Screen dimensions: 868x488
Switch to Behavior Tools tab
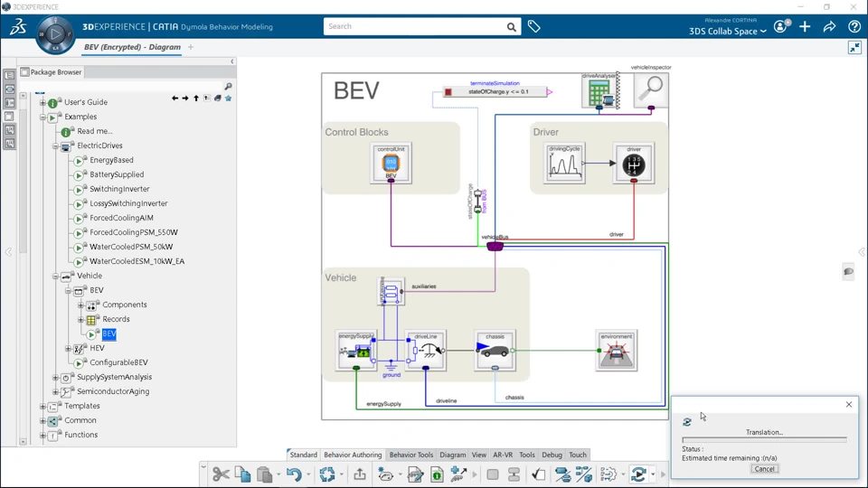(x=411, y=455)
